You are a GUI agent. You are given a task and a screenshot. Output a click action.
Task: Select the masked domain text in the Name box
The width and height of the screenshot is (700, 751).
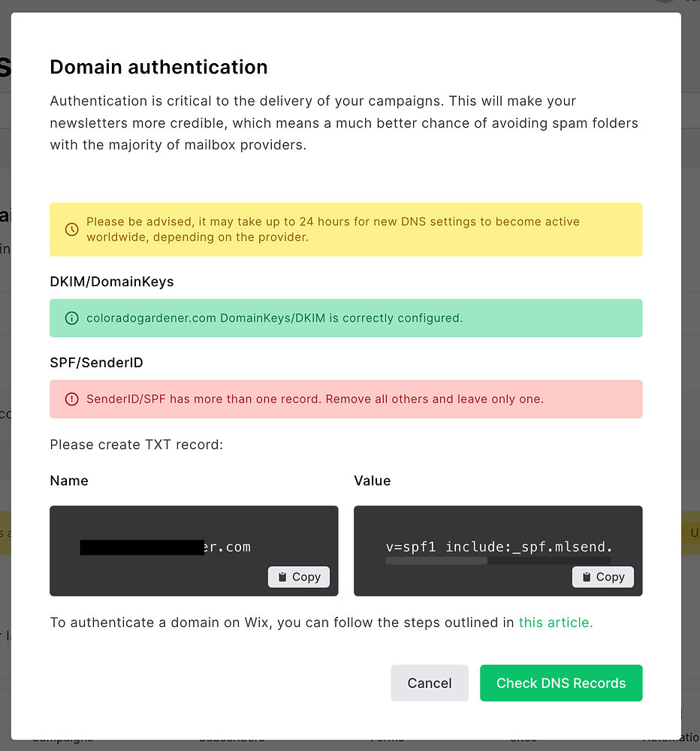[x=165, y=547]
